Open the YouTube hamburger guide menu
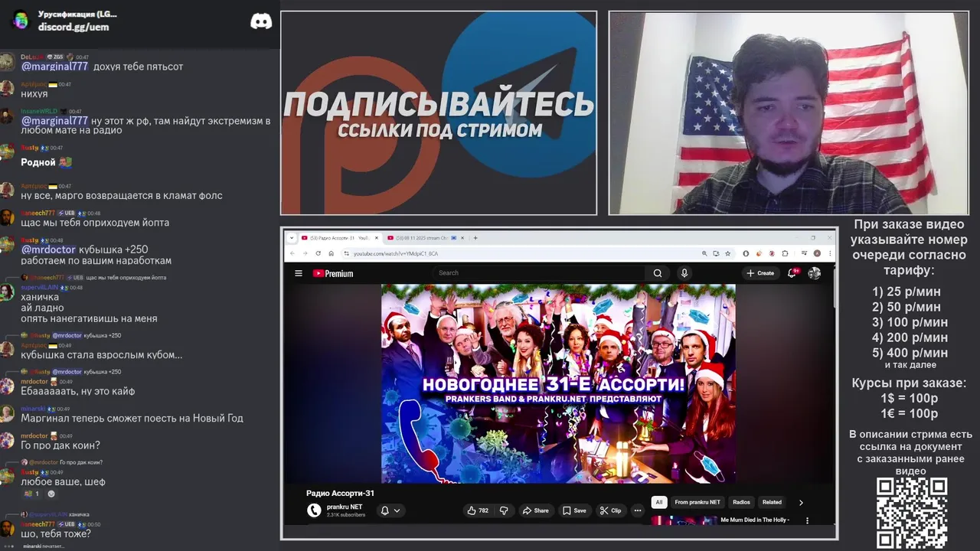 pyautogui.click(x=299, y=273)
